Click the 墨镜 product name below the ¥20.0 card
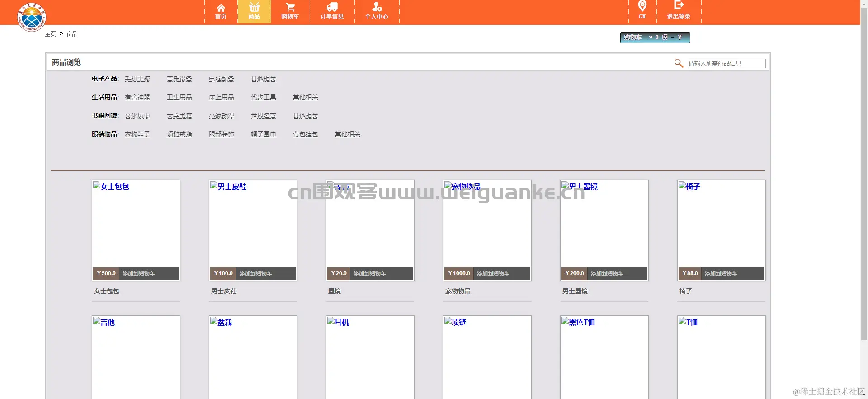The image size is (868, 399). click(x=335, y=291)
